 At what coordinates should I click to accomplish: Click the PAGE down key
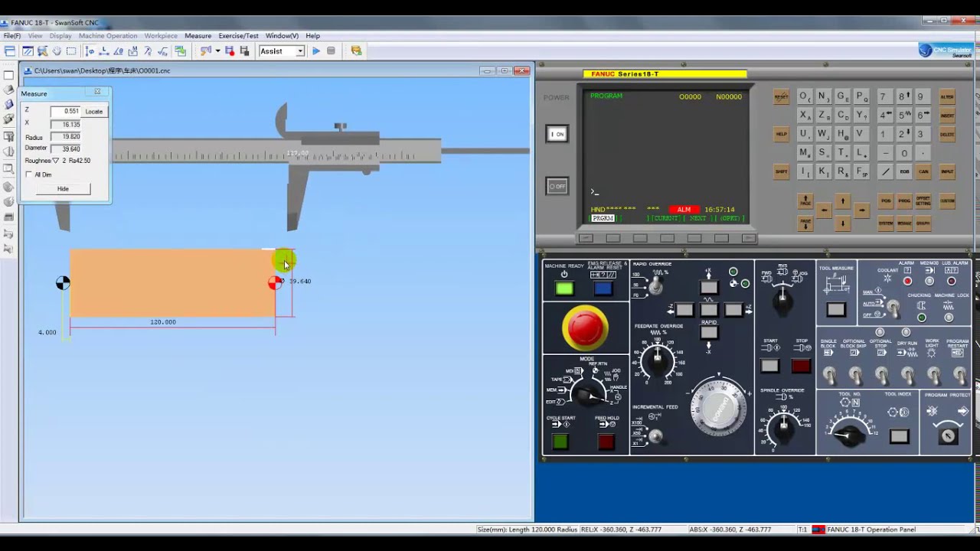805,223
